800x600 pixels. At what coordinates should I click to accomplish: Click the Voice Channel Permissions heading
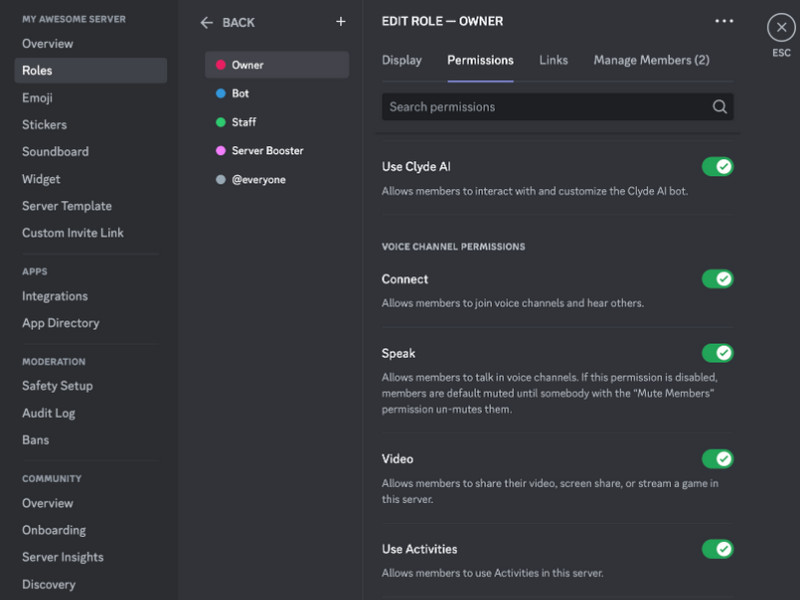coord(453,246)
